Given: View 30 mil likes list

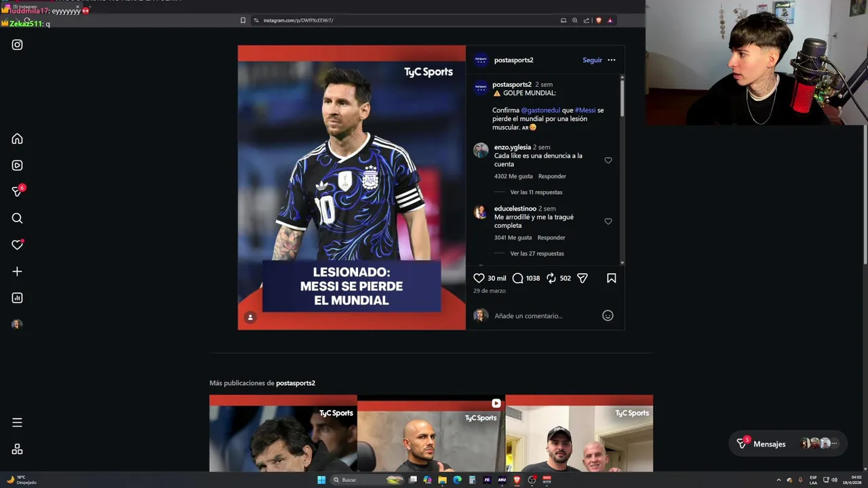Looking at the screenshot, I should [496, 278].
